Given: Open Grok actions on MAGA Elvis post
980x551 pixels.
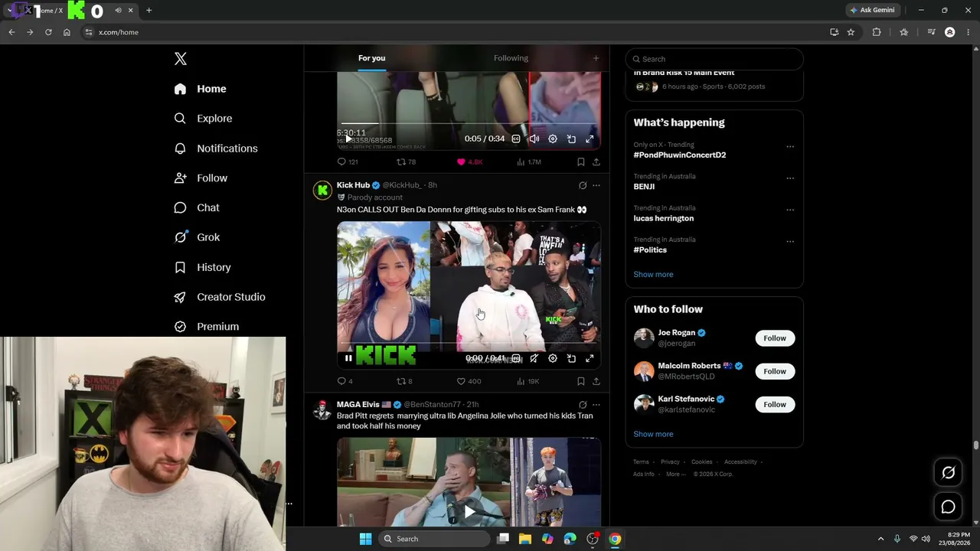Looking at the screenshot, I should [x=583, y=405].
